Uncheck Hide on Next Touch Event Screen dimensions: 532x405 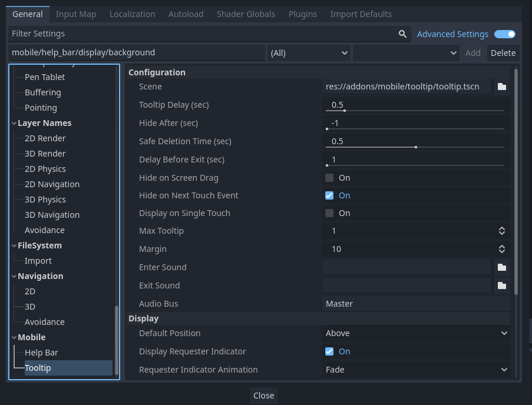pos(329,195)
